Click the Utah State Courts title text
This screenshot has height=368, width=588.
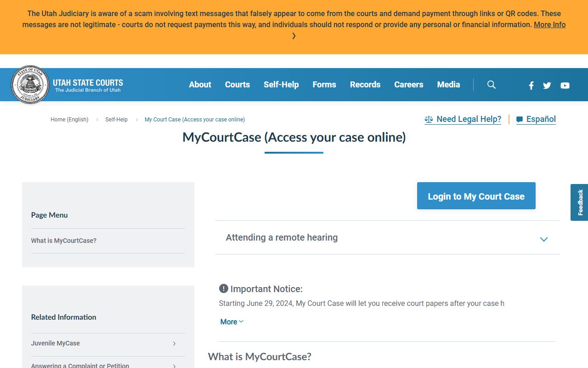click(88, 83)
